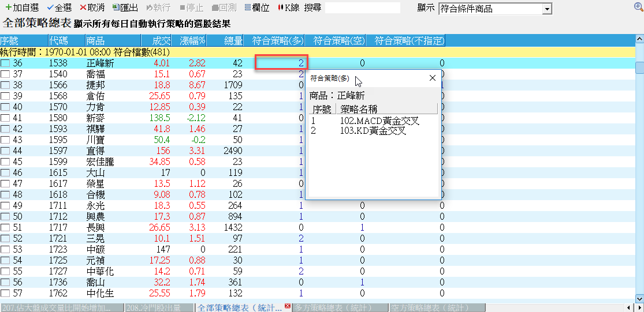Click the vertical scrollbar down arrow
This screenshot has height=312, width=644.
click(x=639, y=298)
